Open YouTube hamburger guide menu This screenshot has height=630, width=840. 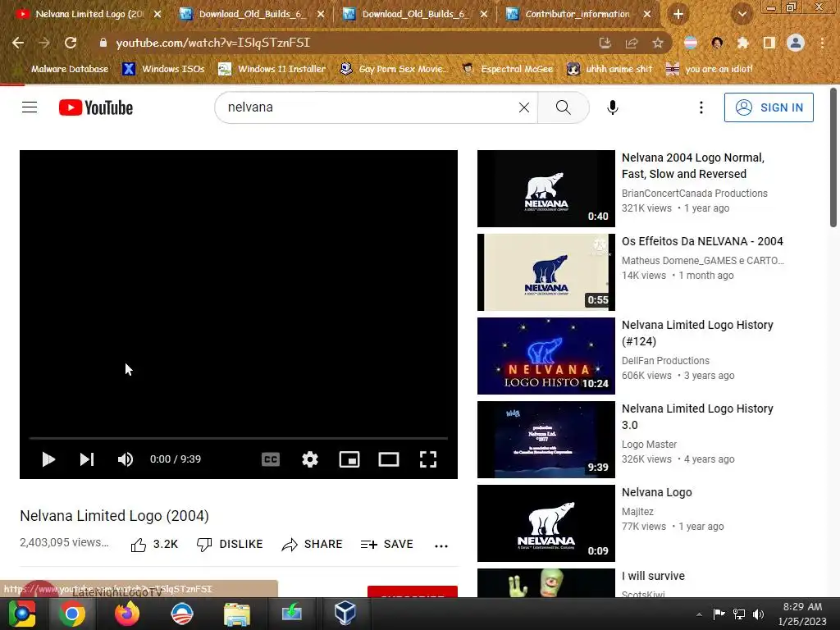[30, 107]
